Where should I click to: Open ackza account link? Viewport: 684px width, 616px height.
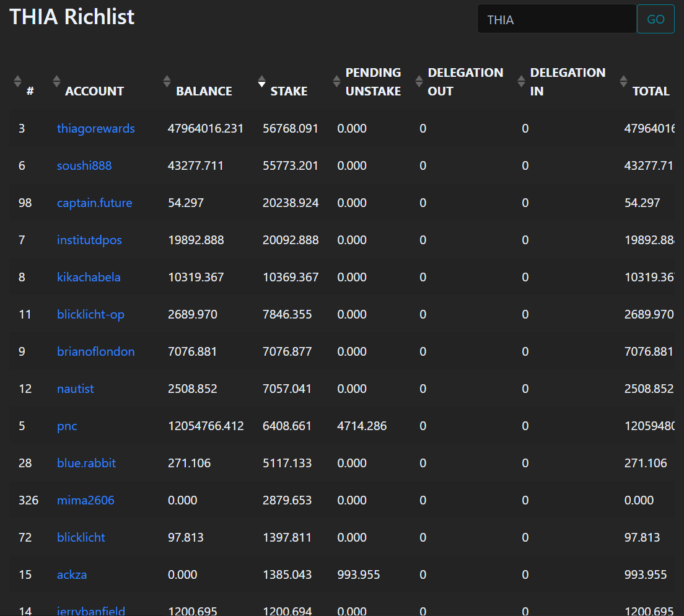click(71, 574)
